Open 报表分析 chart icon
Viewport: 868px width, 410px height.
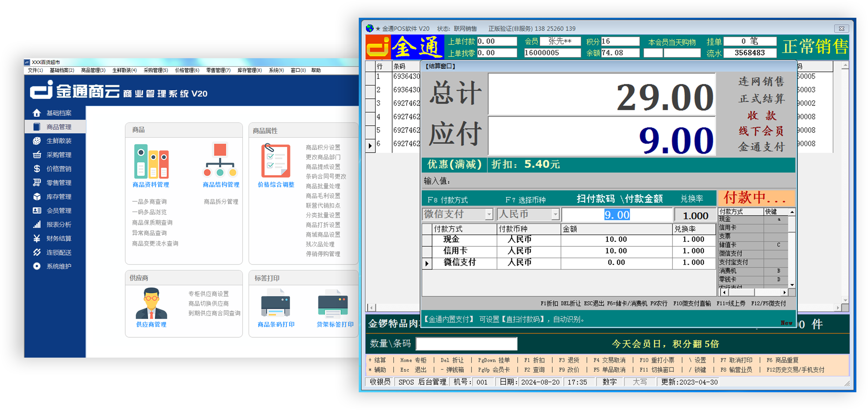point(37,224)
